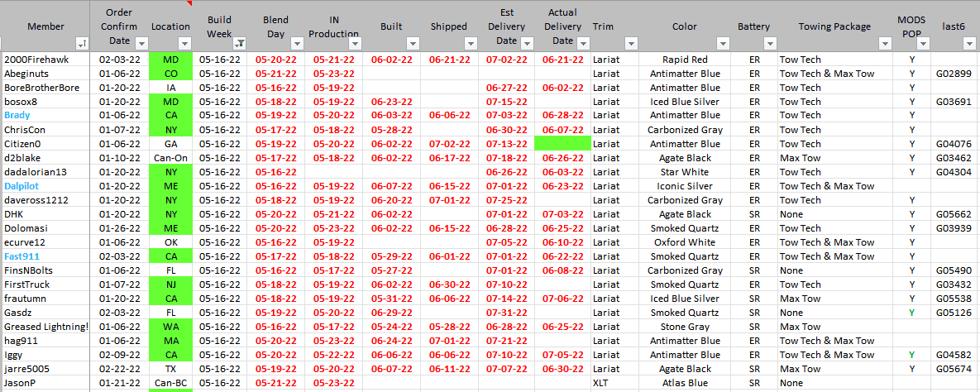This screenshot has height=392, width=980.
Task: Open the Location column filter dropdown
Action: point(184,43)
